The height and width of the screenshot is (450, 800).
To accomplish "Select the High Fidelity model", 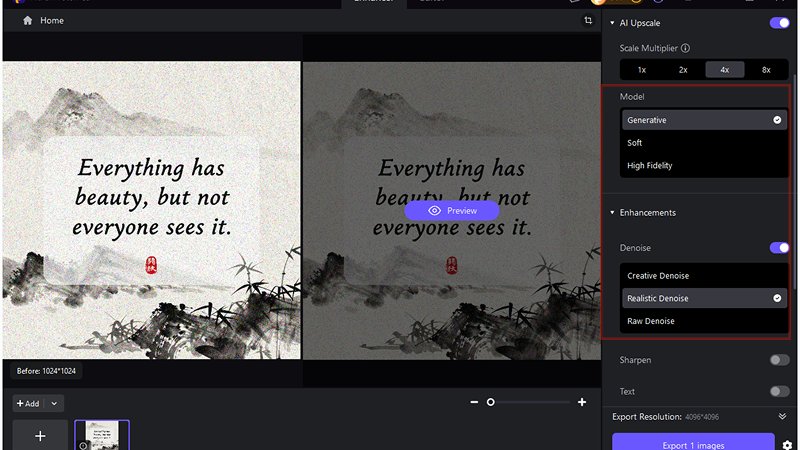I will pyautogui.click(x=704, y=165).
